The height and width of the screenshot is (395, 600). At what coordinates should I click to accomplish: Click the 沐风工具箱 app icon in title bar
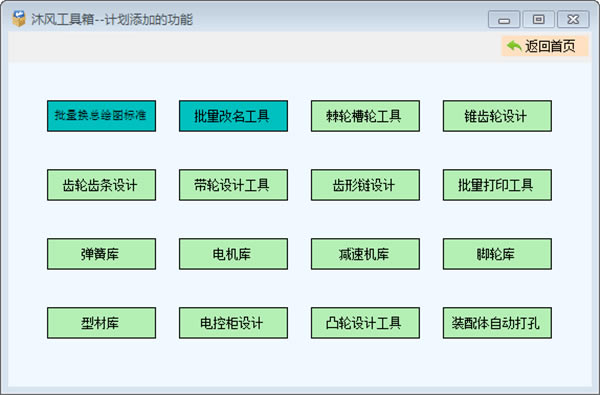tap(19, 19)
